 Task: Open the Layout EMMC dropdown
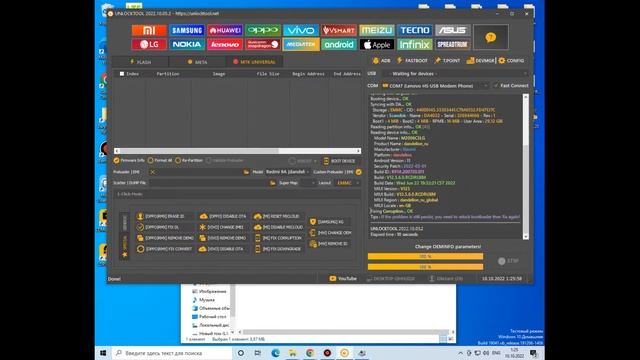[x=347, y=183]
